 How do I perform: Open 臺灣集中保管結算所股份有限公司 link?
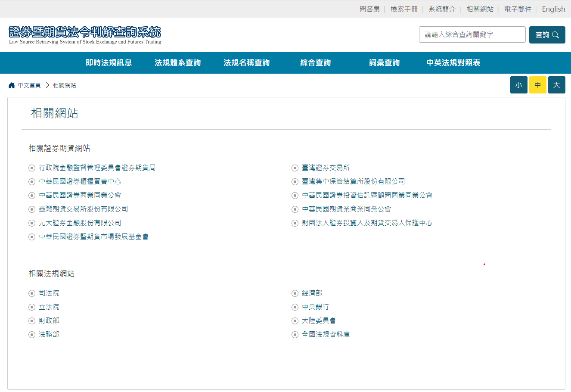pos(354,181)
